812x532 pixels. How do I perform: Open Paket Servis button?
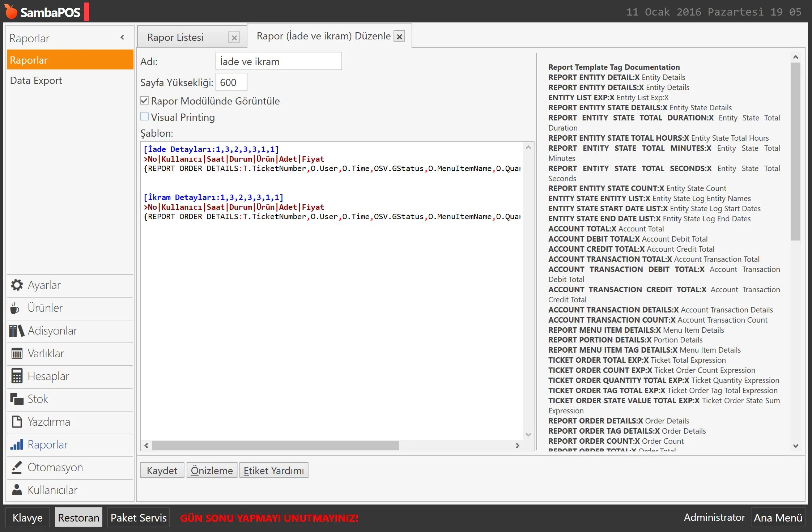pos(139,518)
